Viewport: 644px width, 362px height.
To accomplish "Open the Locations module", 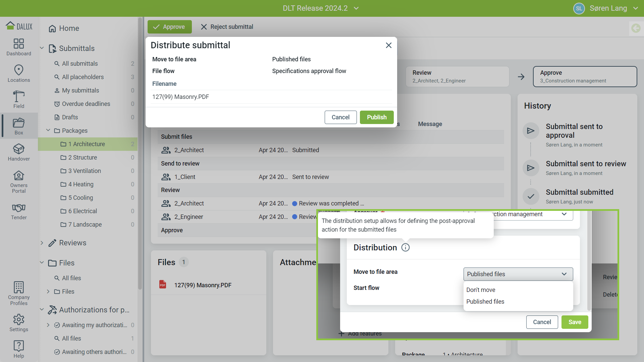I will point(19,73).
